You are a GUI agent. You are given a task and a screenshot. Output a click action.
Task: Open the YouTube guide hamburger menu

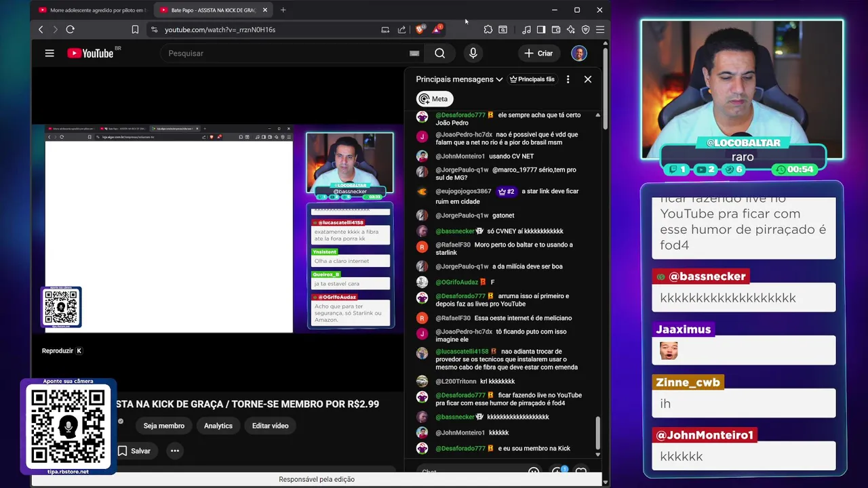click(x=50, y=53)
